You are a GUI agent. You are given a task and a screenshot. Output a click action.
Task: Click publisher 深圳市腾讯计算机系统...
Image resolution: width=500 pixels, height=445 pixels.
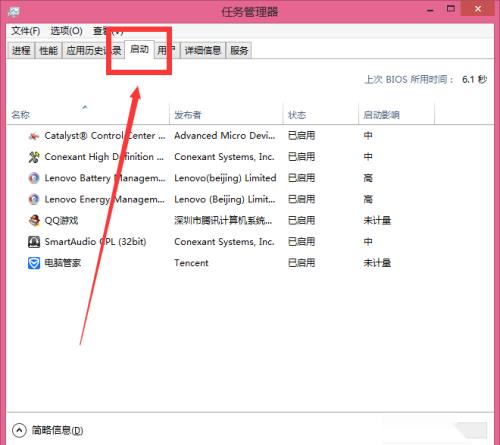223,220
